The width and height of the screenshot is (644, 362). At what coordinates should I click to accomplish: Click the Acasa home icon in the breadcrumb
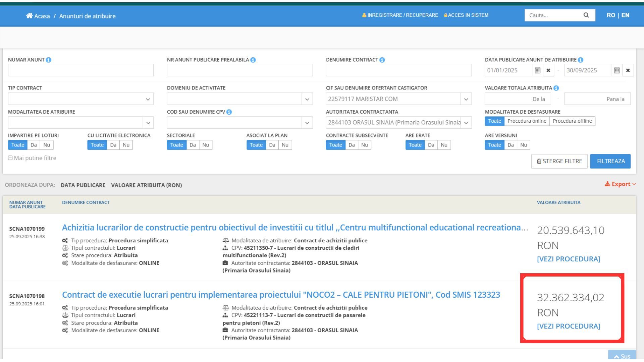point(30,16)
